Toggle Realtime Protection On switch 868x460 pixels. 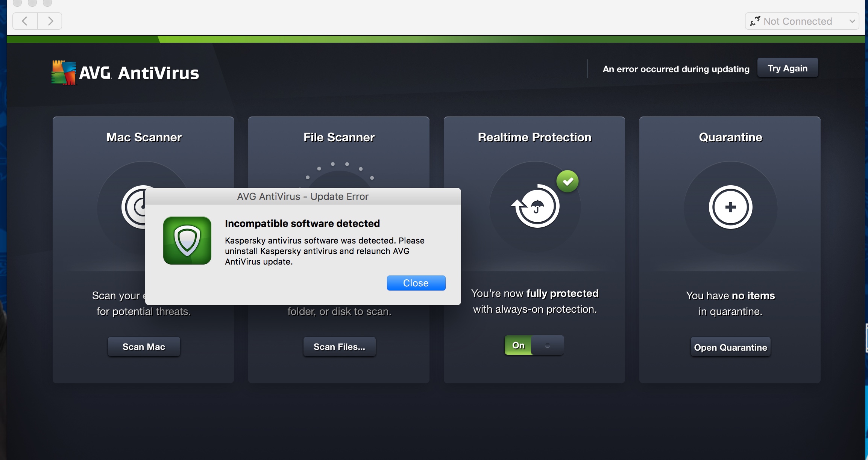tap(534, 345)
